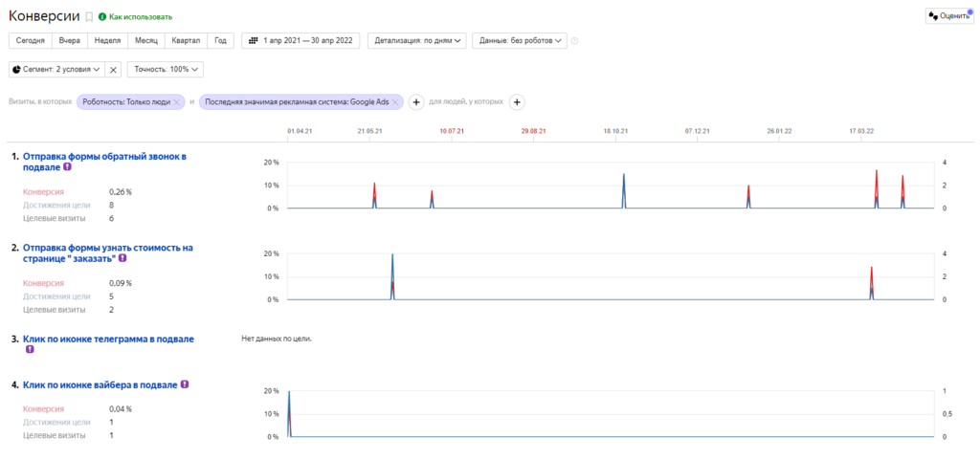Viewport: 980px width, 460px height.
Task: Click the bookmark icon next to Конверсии
Action: pos(89,17)
